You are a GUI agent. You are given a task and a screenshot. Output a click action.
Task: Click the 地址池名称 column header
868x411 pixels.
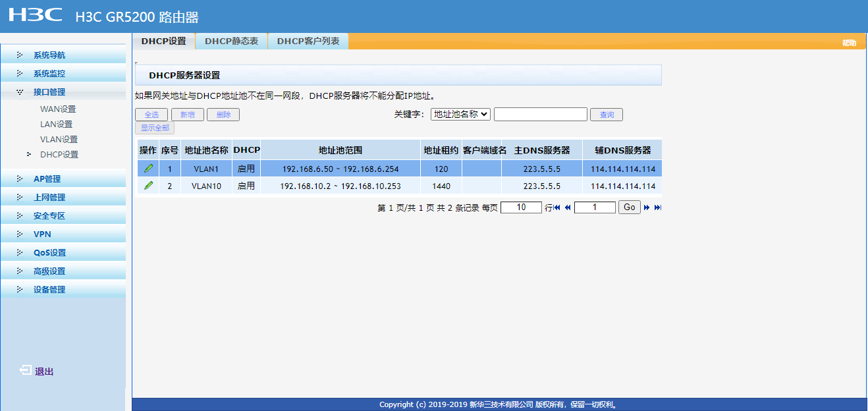[x=207, y=150]
